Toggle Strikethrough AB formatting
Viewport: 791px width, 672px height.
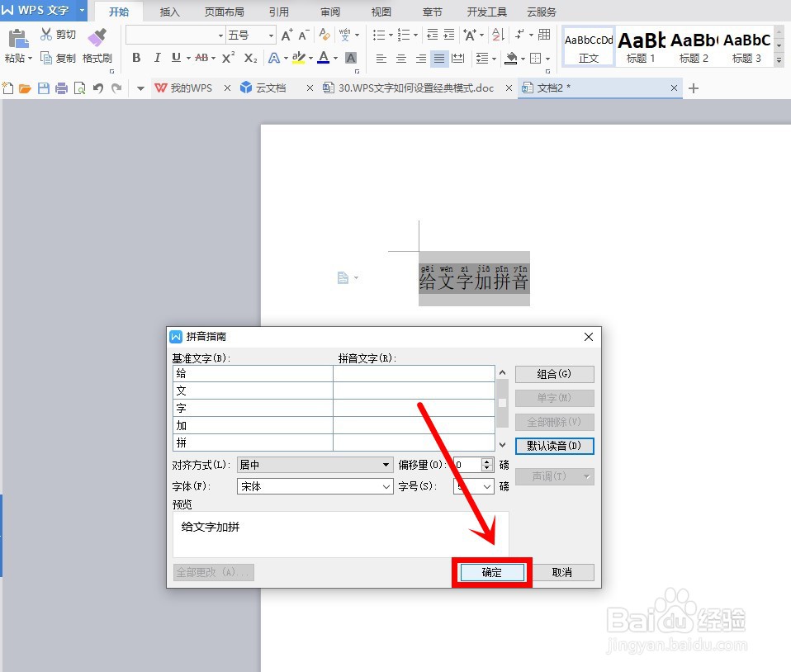point(201,58)
